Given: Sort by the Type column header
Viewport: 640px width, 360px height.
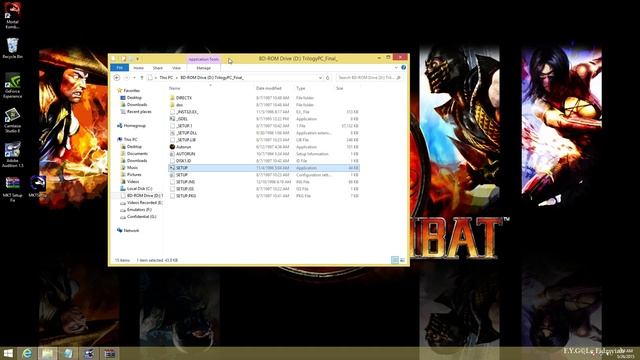Looking at the screenshot, I should [301, 88].
